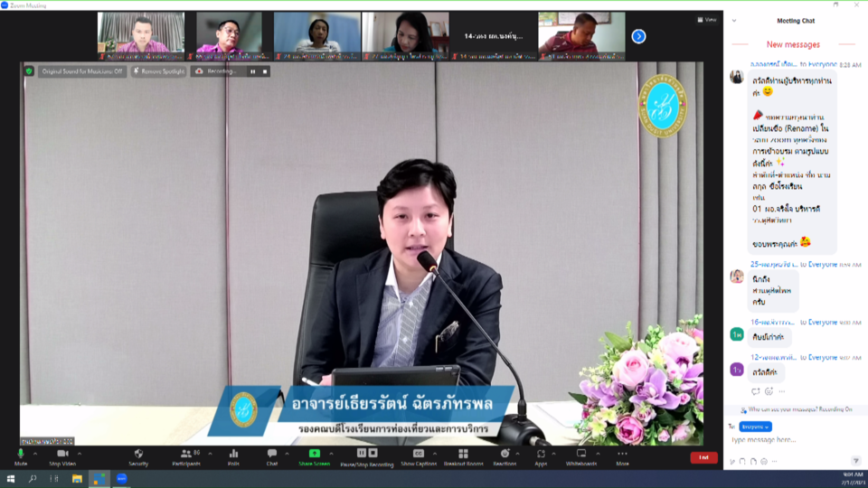Viewport: 868px width, 488px height.
Task: Open Polls from the meeting toolbar
Action: pyautogui.click(x=233, y=457)
